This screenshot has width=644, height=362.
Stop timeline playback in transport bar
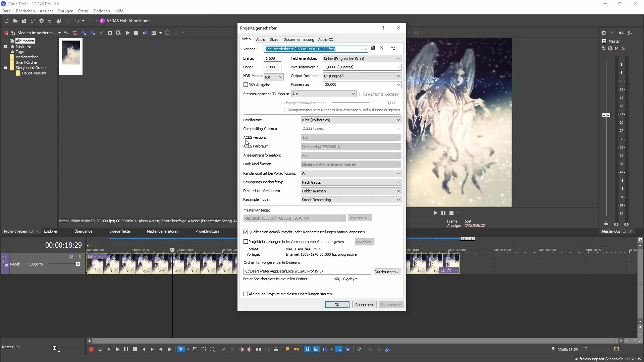(135, 349)
